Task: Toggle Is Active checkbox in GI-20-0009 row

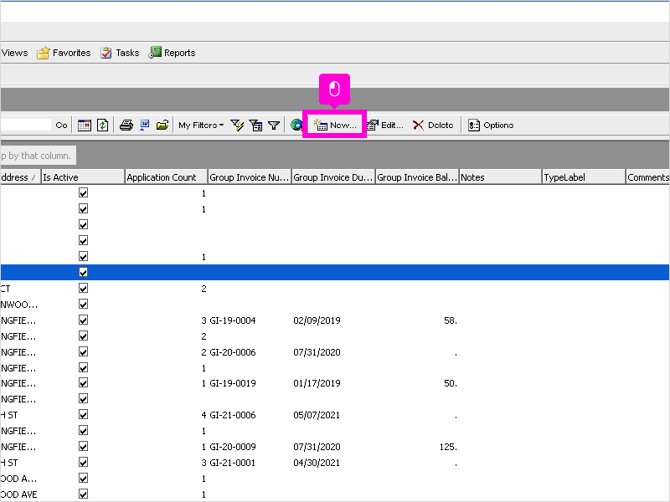Action: click(83, 446)
